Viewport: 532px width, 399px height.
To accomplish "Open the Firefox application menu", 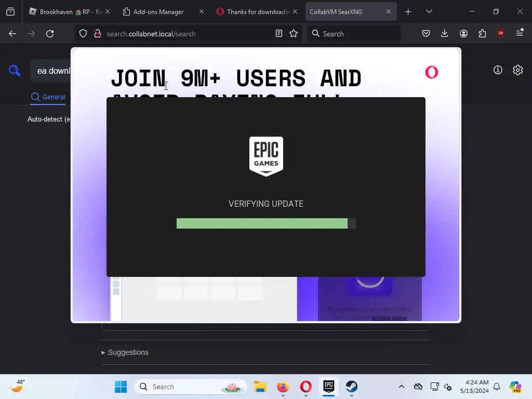I will click(x=520, y=33).
